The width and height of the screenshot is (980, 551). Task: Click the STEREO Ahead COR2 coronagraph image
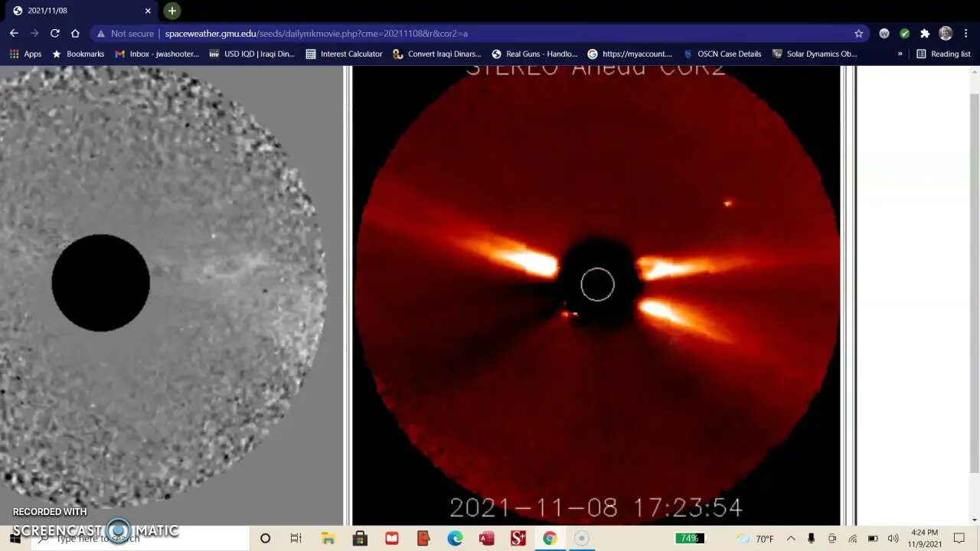(x=596, y=295)
